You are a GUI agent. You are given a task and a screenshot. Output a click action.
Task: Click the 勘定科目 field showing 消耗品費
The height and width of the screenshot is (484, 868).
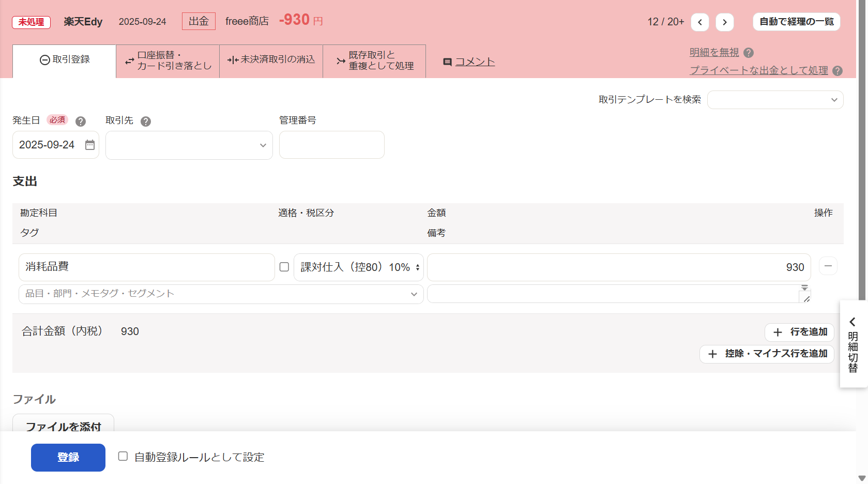[x=147, y=267]
